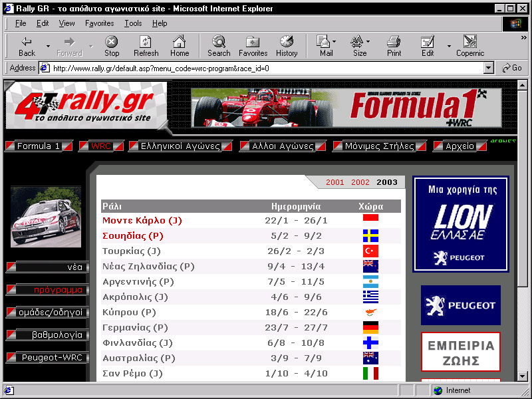Open the Favorites pane
Image resolution: width=532 pixels, height=399 pixels.
click(x=253, y=47)
